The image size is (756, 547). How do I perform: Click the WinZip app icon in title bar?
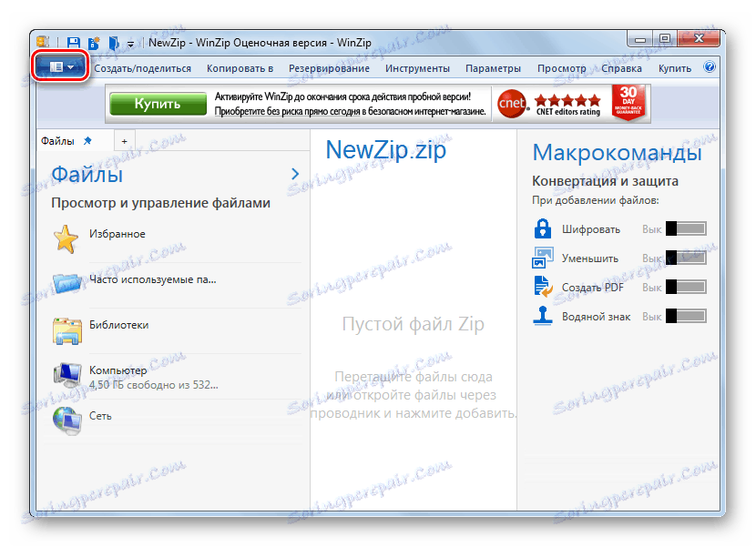coord(44,43)
